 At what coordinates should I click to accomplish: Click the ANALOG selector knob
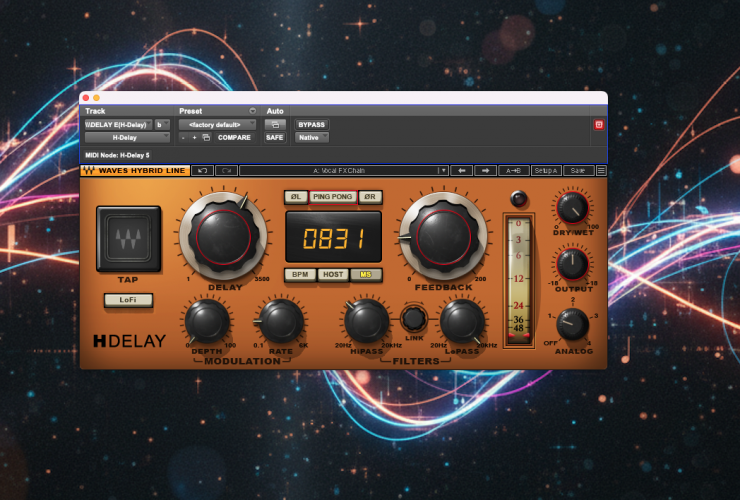572,324
